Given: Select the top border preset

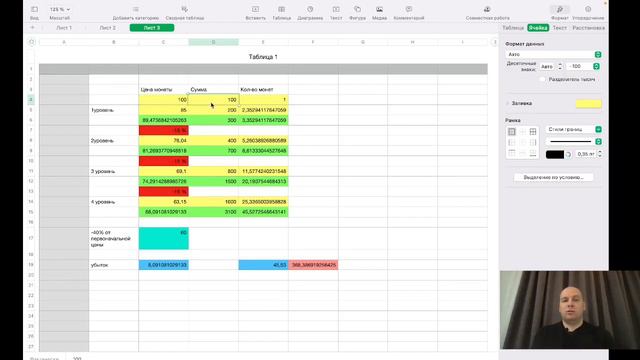Looking at the screenshot, I should click(x=511, y=153).
